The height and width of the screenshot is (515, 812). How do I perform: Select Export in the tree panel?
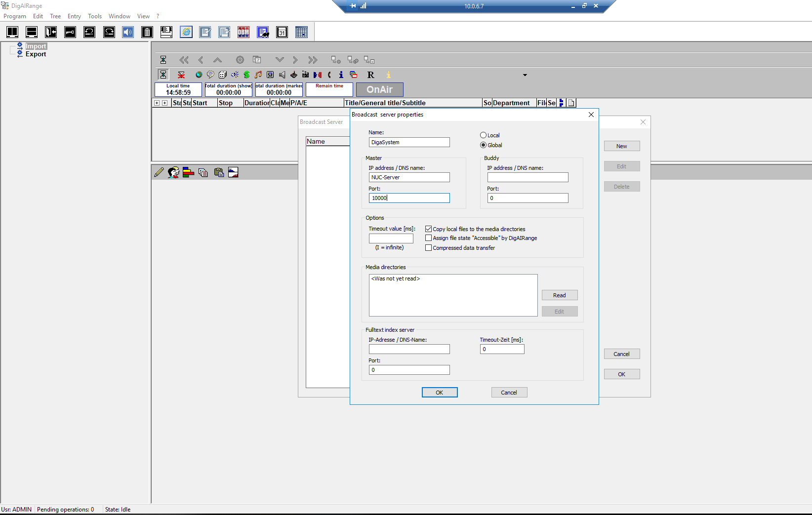coord(36,54)
